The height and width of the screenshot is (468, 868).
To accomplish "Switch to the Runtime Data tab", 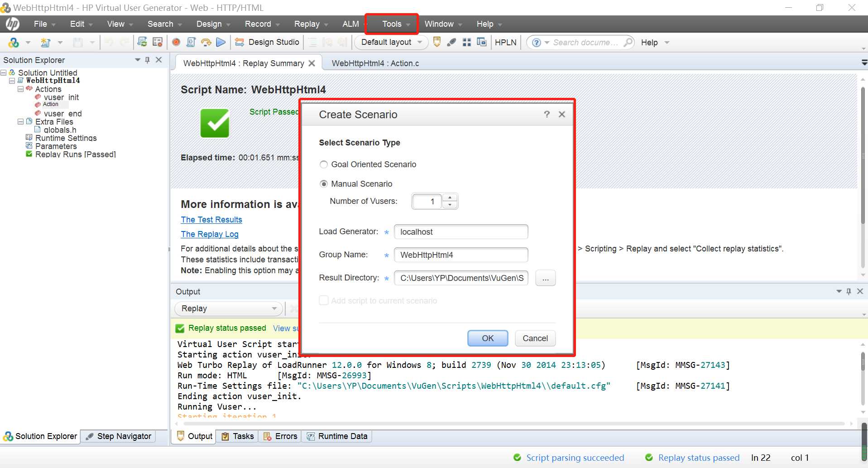I will click(337, 436).
